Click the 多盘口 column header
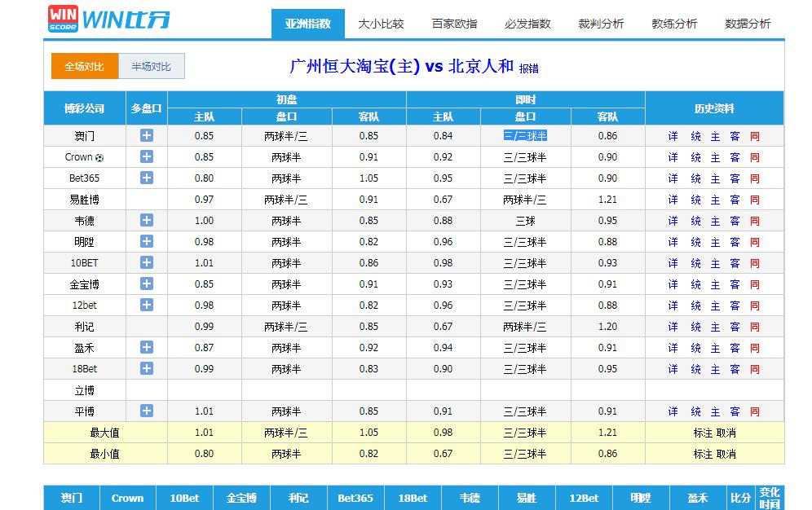 coord(147,108)
